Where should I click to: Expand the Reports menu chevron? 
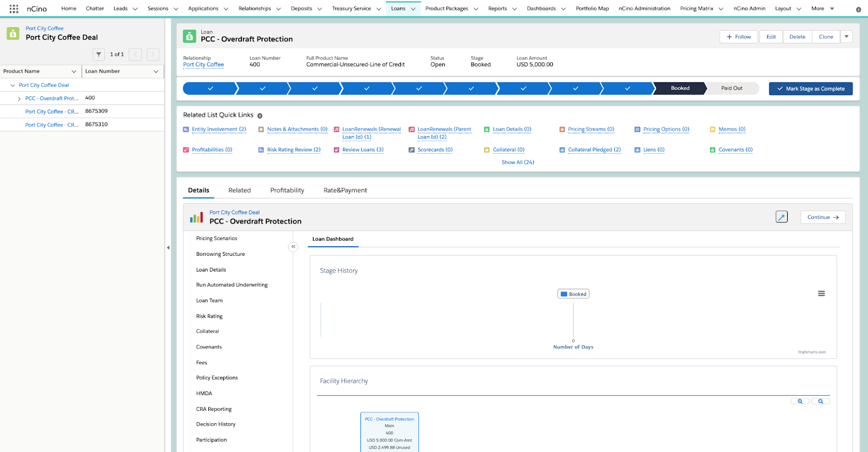514,9
